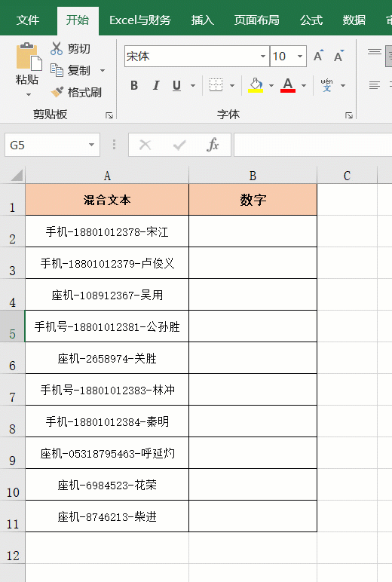This screenshot has width=392, height=582.
Task: Click the Select All corner triangle
Action: (17, 175)
